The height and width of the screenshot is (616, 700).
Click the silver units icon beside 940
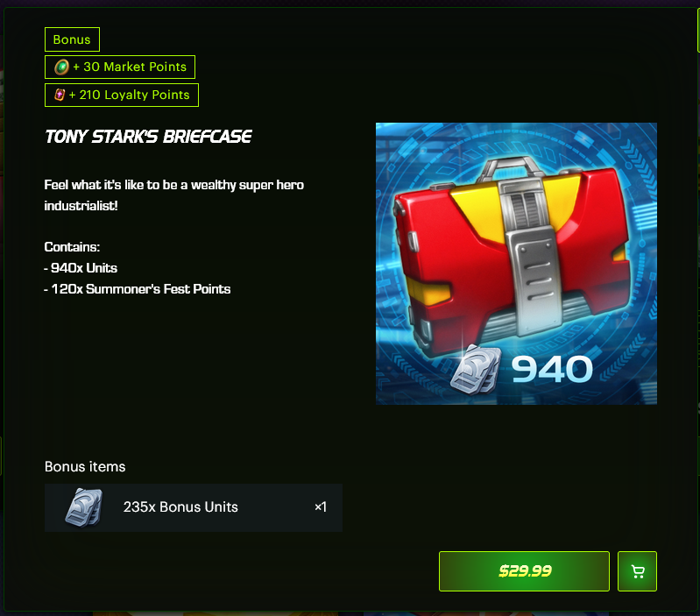(476, 370)
